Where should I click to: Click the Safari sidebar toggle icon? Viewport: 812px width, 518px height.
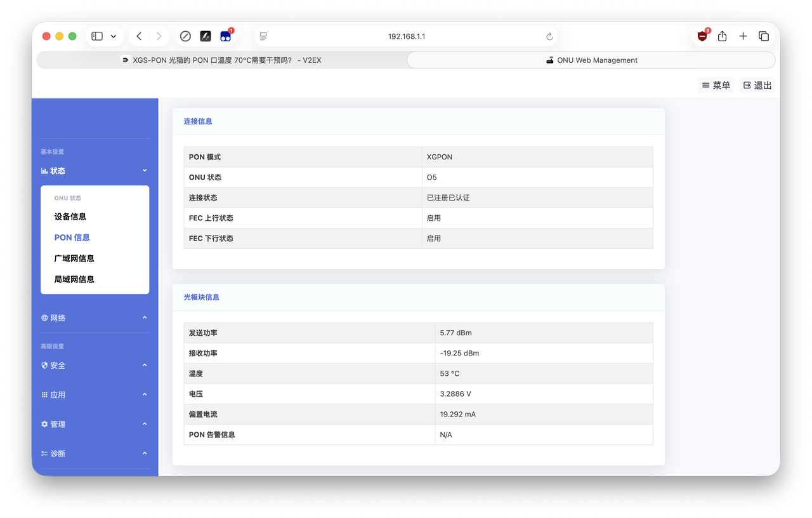coord(97,36)
